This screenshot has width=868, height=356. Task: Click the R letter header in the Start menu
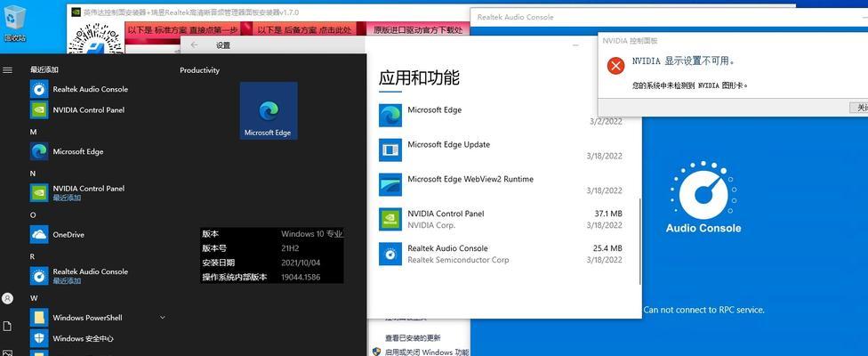[x=33, y=256]
